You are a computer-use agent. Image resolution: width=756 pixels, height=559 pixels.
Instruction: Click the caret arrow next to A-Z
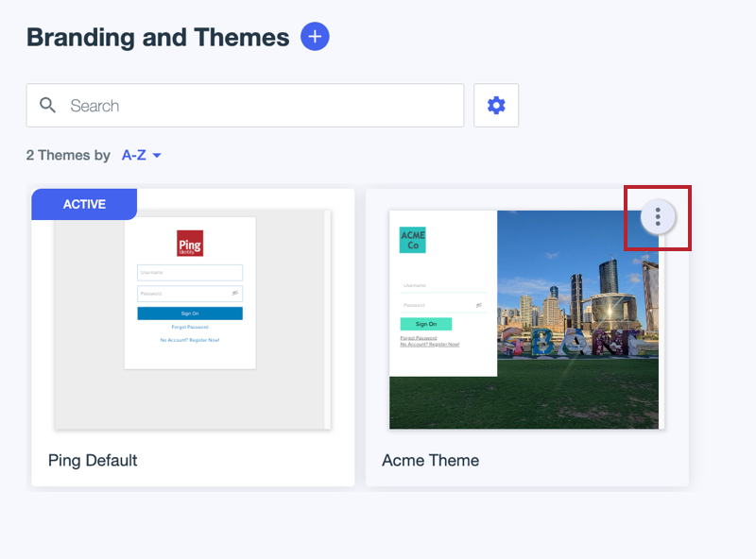(157, 156)
